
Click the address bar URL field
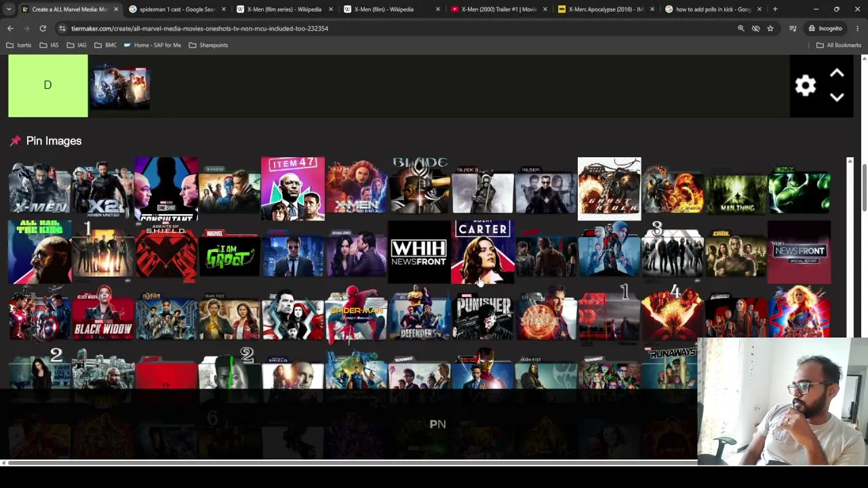[393, 28]
